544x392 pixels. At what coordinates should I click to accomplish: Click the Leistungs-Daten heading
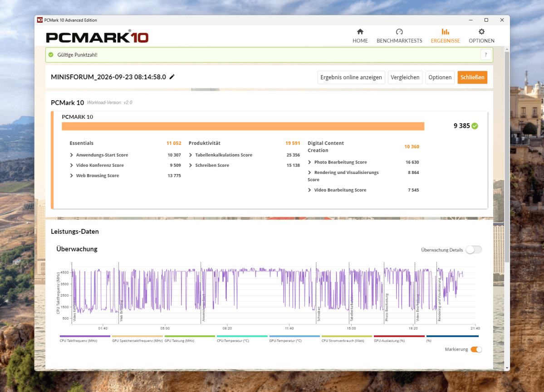(74, 232)
